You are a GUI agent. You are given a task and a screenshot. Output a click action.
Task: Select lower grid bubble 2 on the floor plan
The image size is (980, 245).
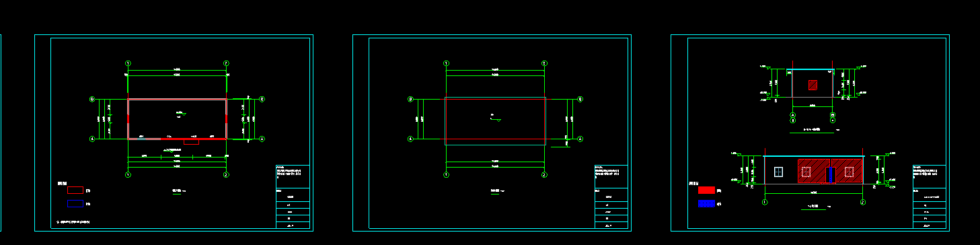click(x=226, y=174)
